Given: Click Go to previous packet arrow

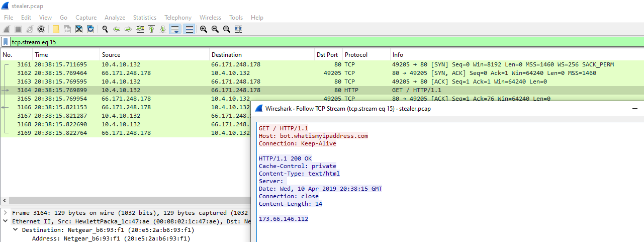Looking at the screenshot, I should [117, 29].
